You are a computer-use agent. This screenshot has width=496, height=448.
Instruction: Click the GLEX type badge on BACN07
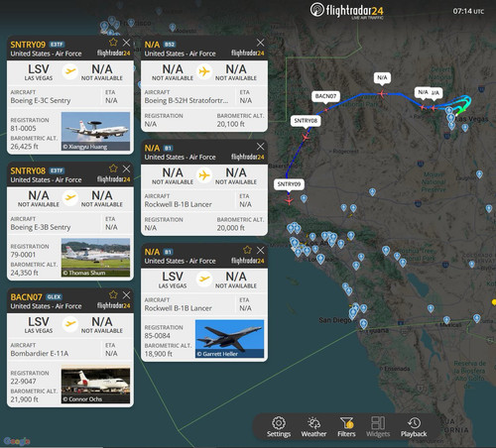54,297
